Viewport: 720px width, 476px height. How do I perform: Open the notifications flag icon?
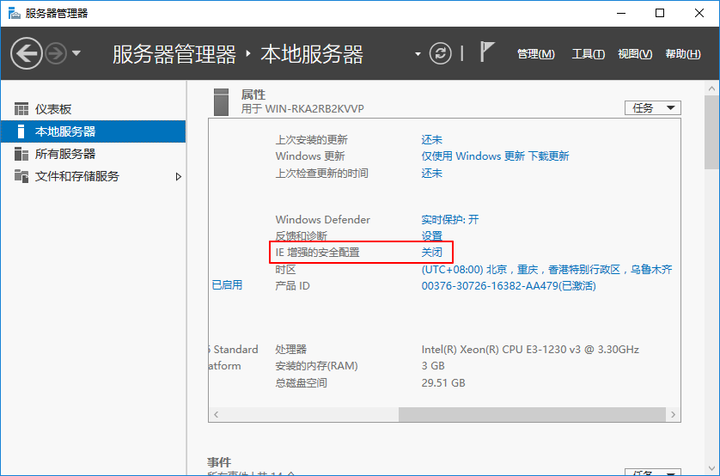pos(487,54)
